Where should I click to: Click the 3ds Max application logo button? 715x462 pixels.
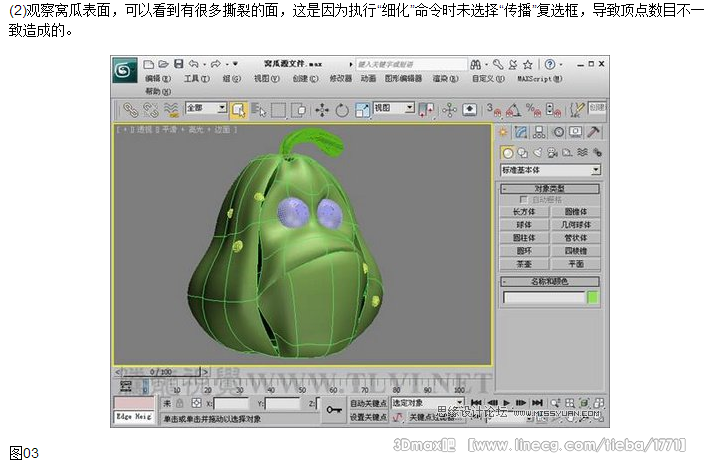click(x=124, y=70)
